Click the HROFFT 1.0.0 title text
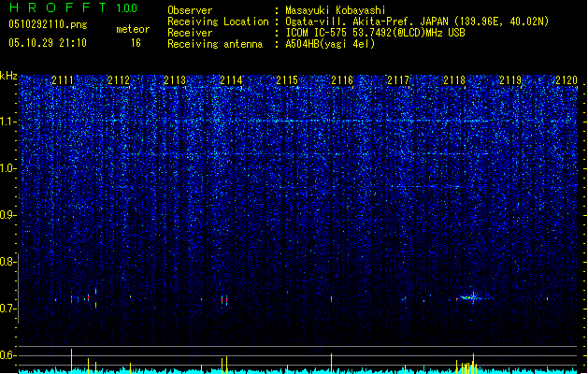Viewport: 588px width, 374px height. (x=74, y=7)
